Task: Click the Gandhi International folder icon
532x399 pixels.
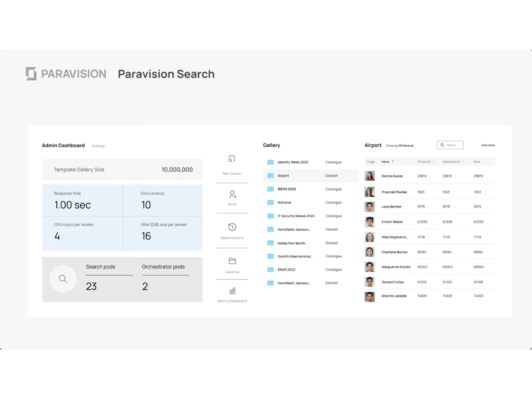Action: click(x=270, y=256)
